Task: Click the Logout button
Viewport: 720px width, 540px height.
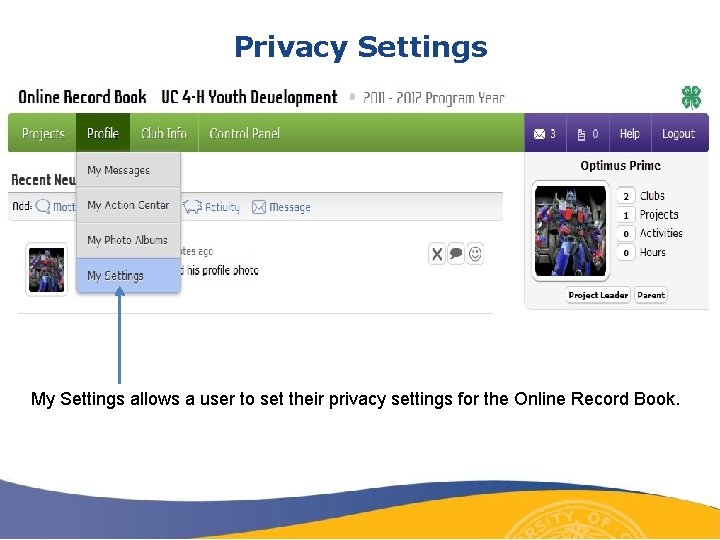Action: click(x=679, y=134)
